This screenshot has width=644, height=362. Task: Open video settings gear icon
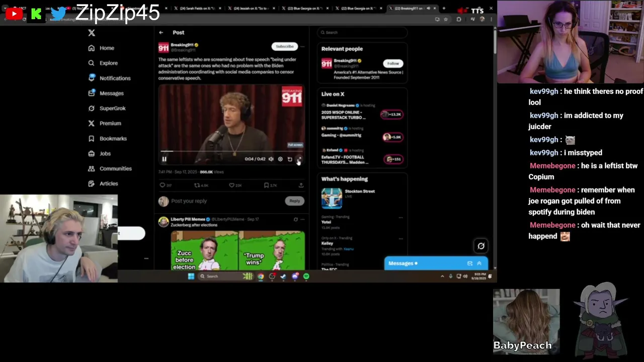pyautogui.click(x=280, y=159)
